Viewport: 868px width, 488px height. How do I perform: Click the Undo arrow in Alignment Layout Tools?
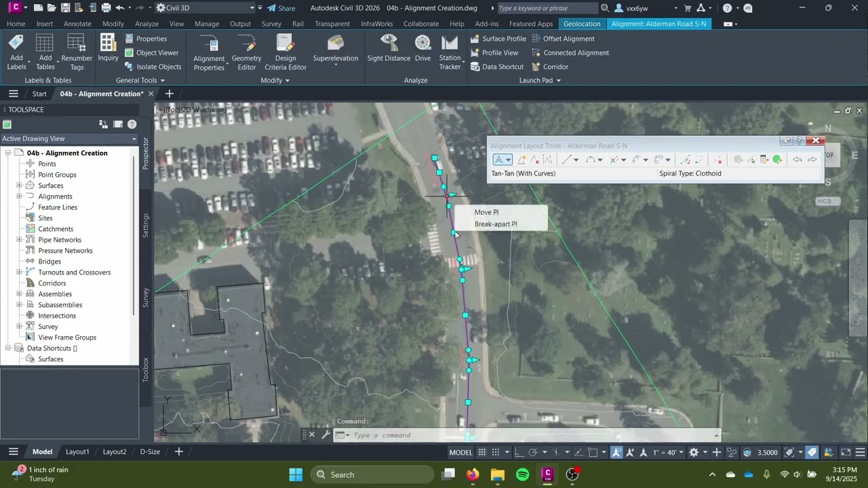coord(797,160)
